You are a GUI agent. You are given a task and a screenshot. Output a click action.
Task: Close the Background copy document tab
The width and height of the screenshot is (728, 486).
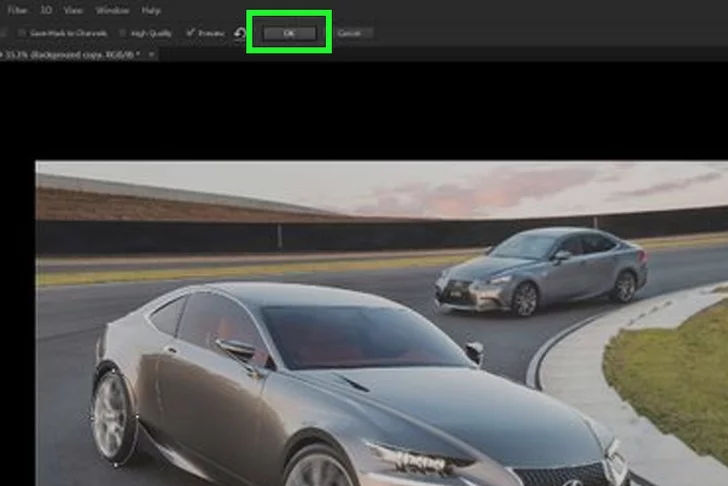151,54
